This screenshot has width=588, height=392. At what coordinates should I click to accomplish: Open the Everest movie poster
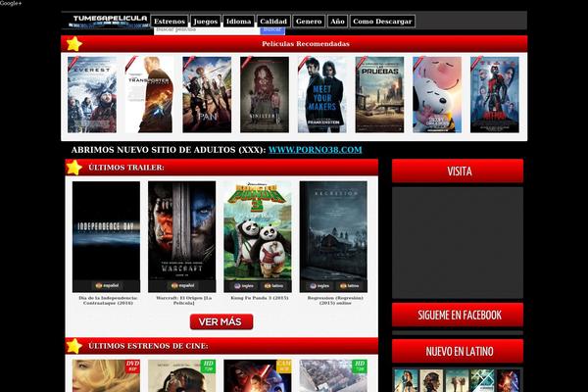92,94
